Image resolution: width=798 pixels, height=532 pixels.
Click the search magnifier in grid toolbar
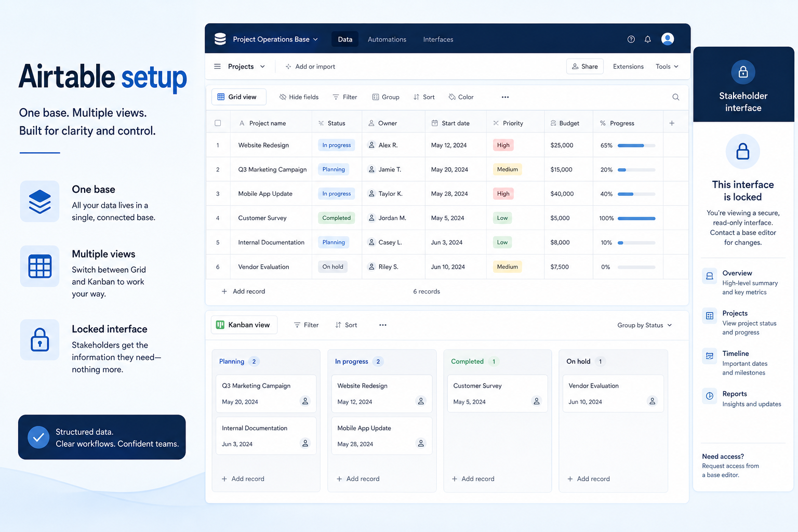coord(675,97)
